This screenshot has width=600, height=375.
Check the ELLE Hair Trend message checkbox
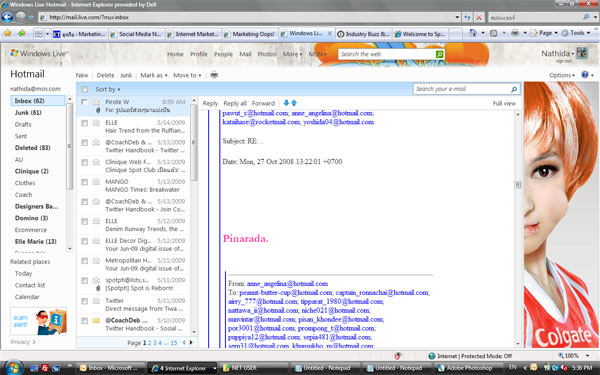(x=84, y=123)
